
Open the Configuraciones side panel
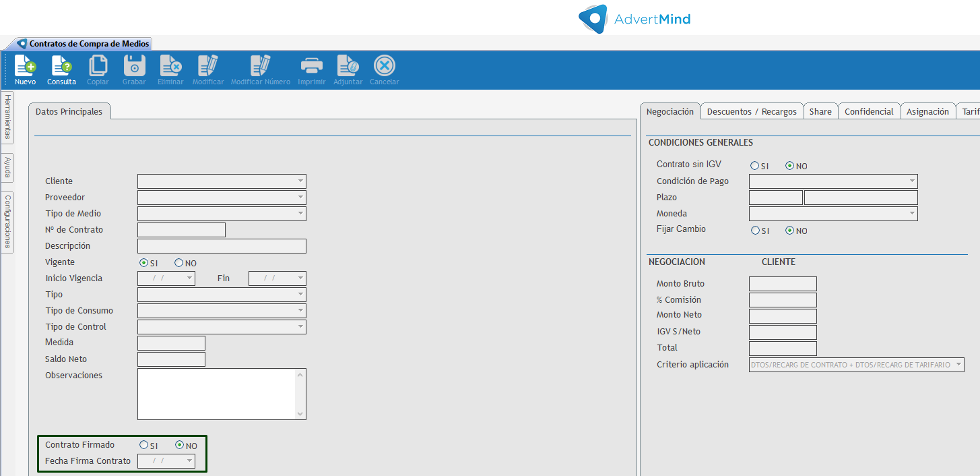(7, 222)
